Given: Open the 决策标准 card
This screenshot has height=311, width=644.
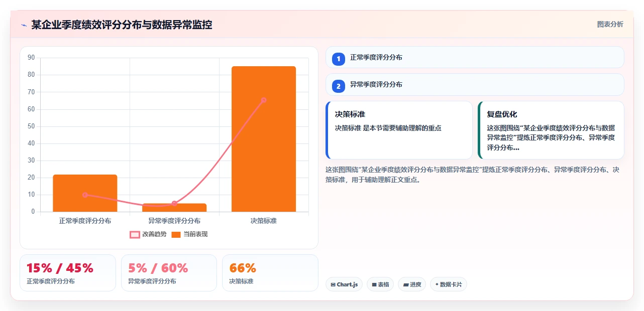Looking at the screenshot, I should (x=399, y=130).
